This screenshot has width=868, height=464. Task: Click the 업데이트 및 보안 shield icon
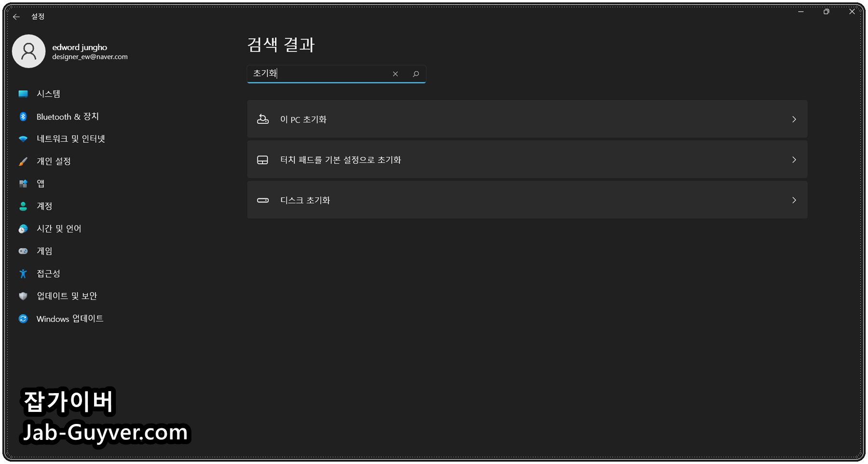[23, 296]
